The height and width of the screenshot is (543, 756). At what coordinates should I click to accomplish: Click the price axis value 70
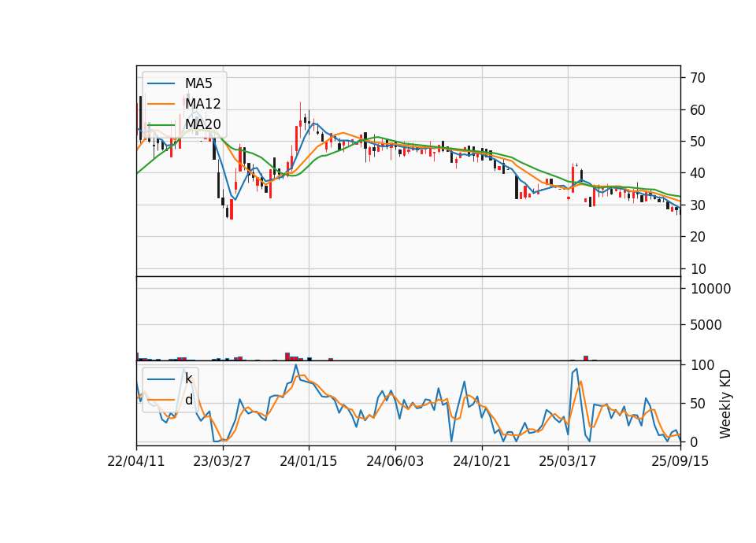point(698,78)
